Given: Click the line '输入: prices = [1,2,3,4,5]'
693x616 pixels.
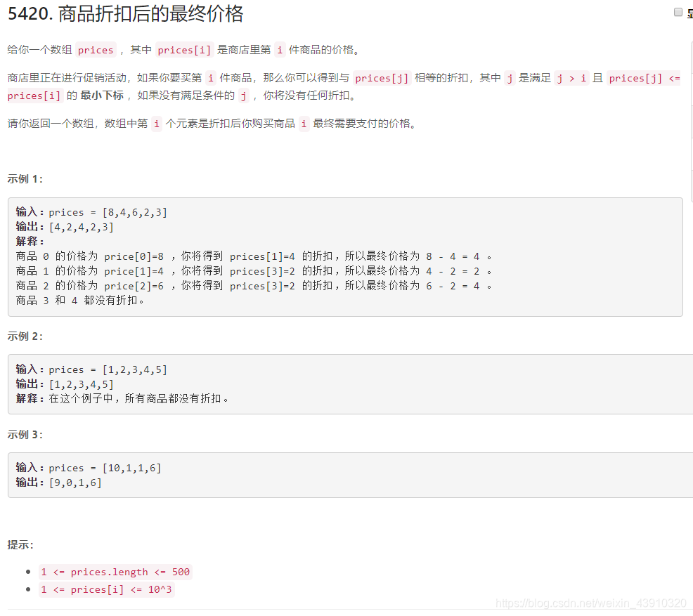Looking at the screenshot, I should pos(91,369).
